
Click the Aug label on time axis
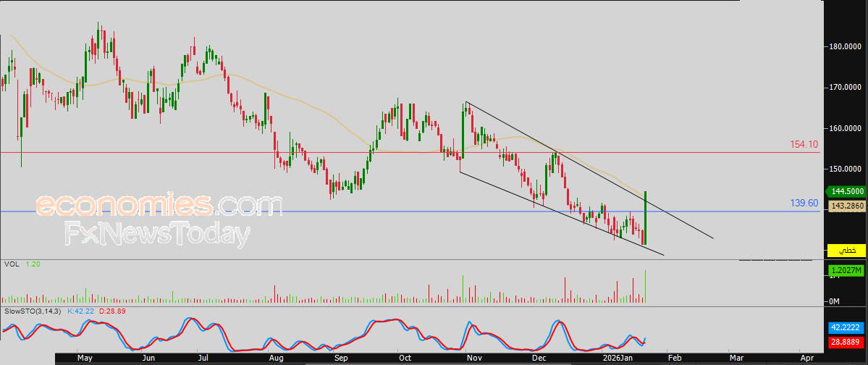[276, 358]
